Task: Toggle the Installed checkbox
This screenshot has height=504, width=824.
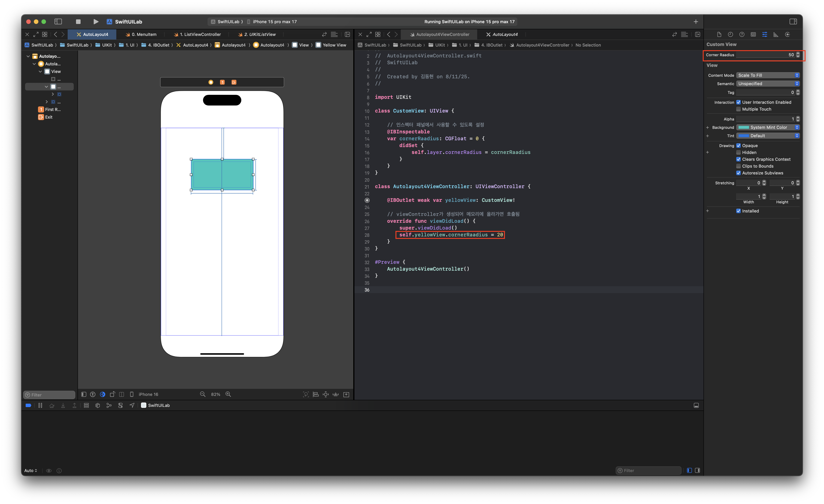Action: click(x=738, y=211)
